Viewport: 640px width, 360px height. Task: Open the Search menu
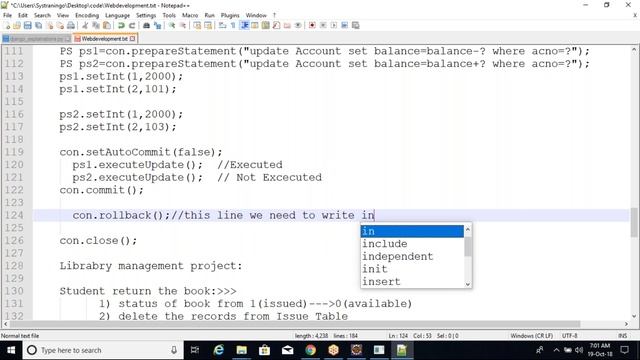[42, 15]
